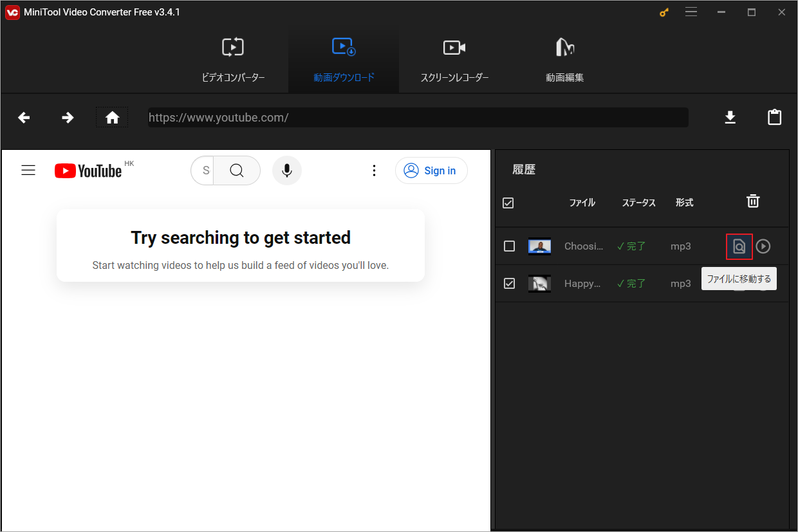
Task: Click the navigate-to-file icon for Choosi...
Action: pyautogui.click(x=739, y=246)
